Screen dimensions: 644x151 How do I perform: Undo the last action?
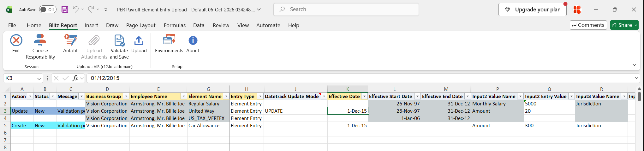pos(75,9)
